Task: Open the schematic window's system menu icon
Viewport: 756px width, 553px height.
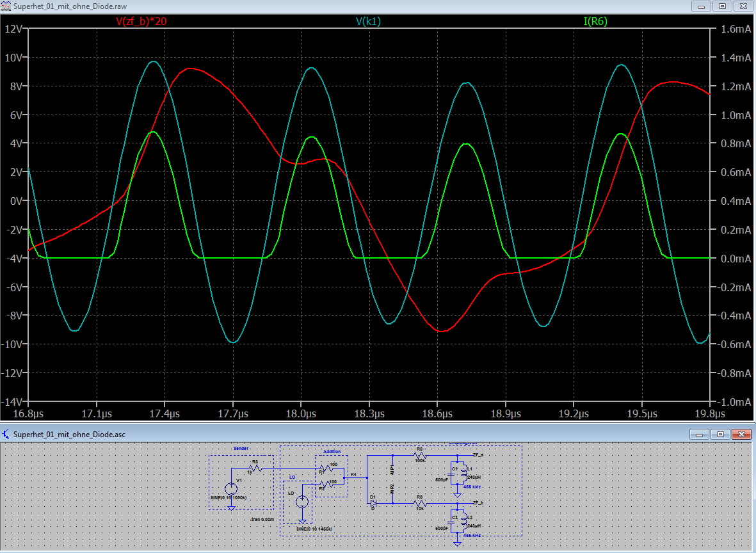Action: point(7,434)
